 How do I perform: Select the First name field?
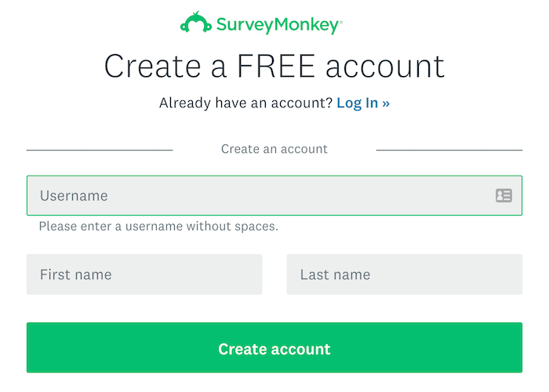(x=144, y=274)
